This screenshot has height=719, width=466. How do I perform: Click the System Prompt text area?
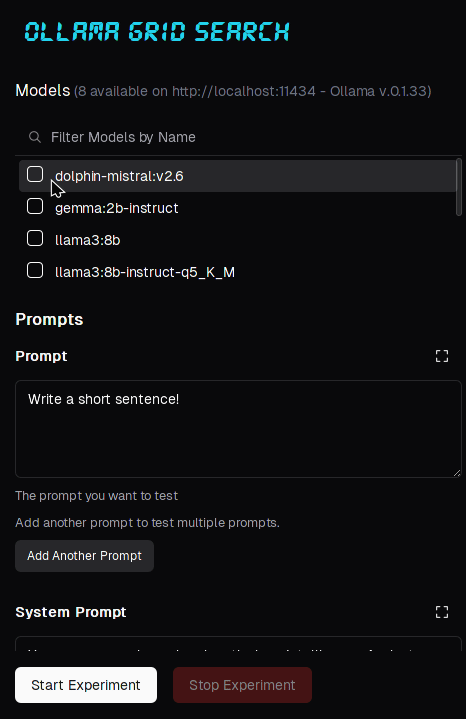point(238,644)
